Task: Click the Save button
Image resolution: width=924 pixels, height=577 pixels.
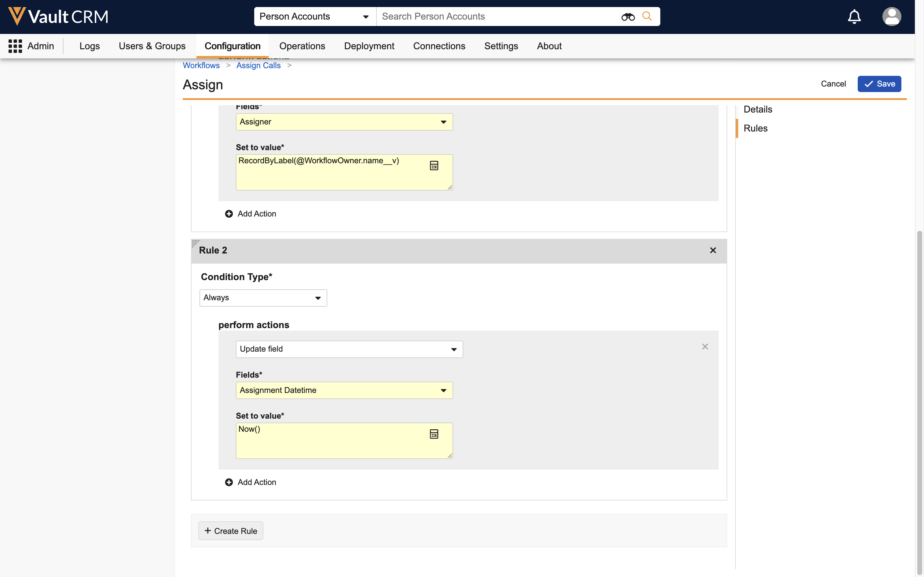Action: [879, 84]
